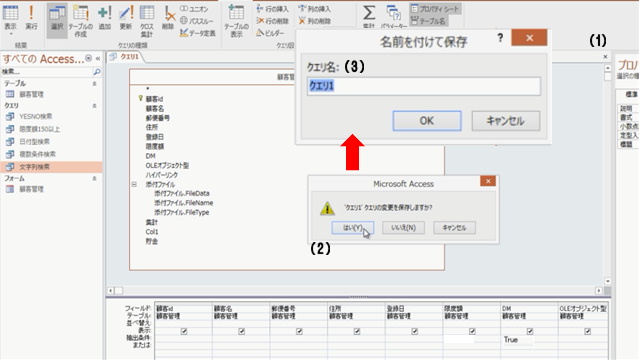640x360 pixels.
Task: Toggle 表示 checkbox for 顧客名 column
Action: [x=242, y=331]
